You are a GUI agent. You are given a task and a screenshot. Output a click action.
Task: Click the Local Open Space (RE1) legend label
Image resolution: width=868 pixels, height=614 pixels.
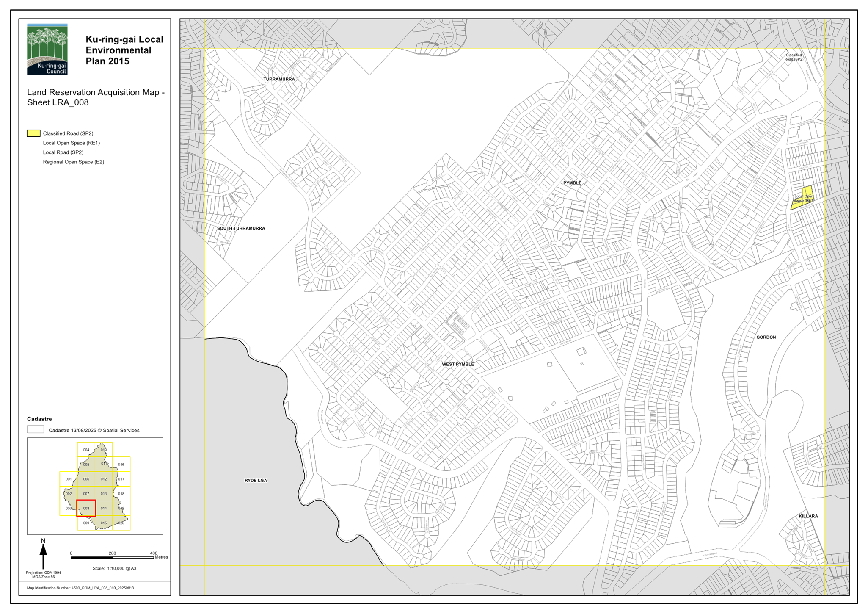point(72,143)
